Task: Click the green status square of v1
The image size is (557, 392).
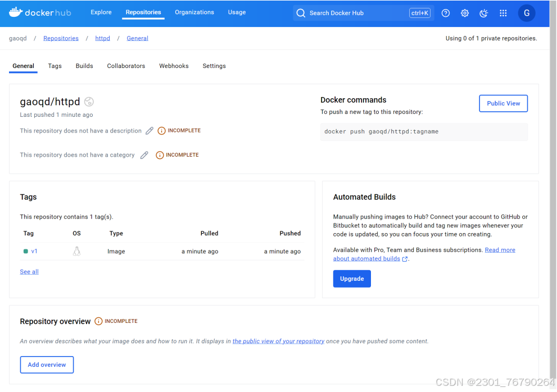Action: (x=26, y=252)
